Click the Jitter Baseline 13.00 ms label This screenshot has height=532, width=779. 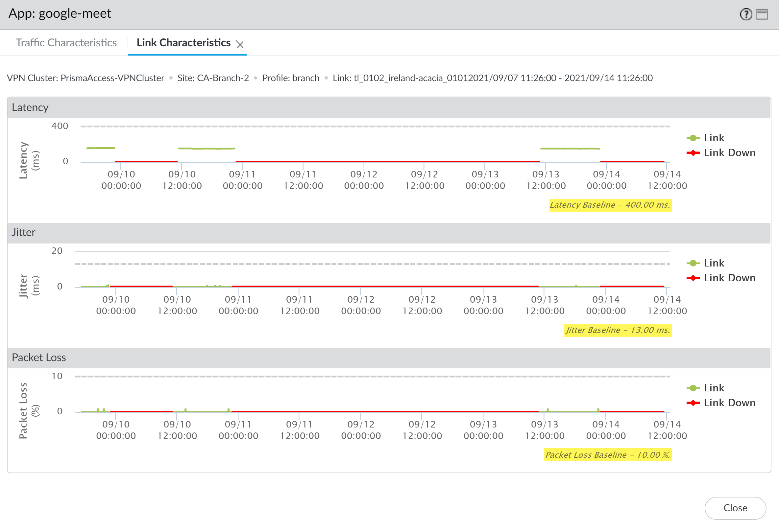tap(618, 330)
